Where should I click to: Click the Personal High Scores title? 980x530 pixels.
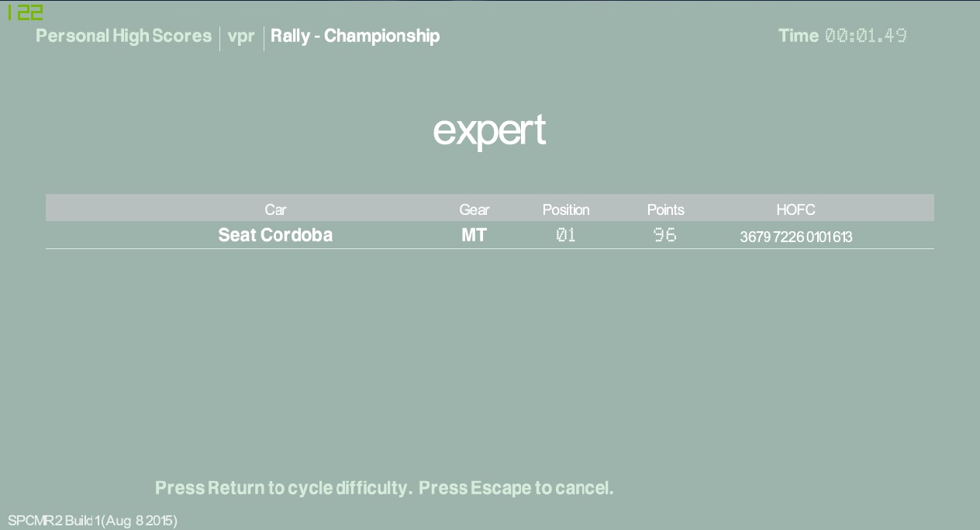click(123, 36)
